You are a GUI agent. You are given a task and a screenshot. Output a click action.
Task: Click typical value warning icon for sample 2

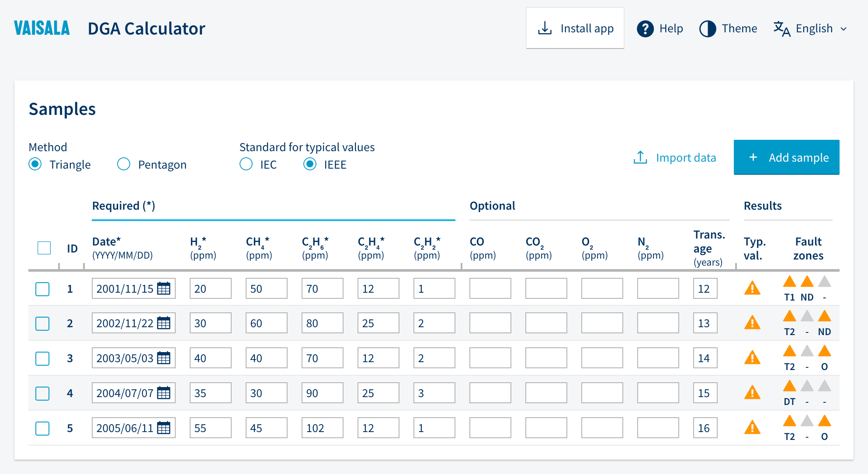coord(752,323)
